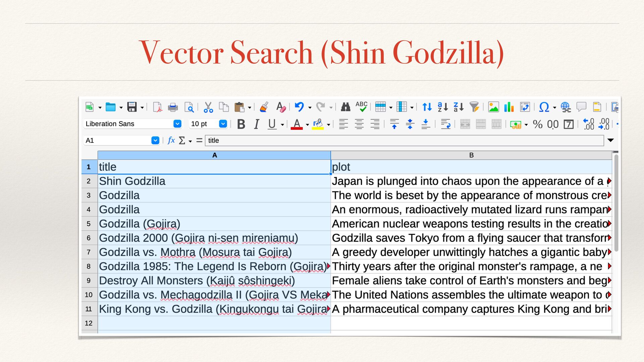Toggle Wrap Text option
The image size is (644, 362).
[x=445, y=124]
